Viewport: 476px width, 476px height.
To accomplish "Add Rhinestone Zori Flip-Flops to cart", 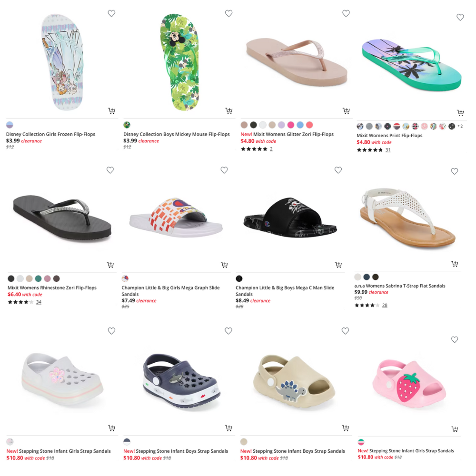I will (x=110, y=265).
